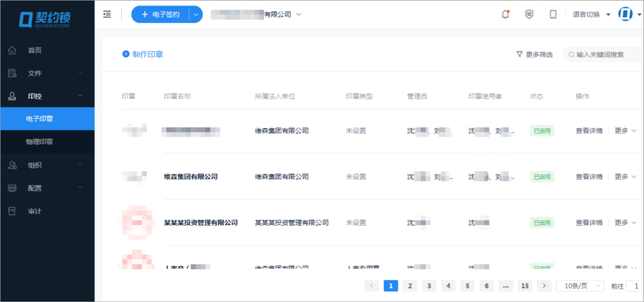Click the config icon beside 配置
Screen dimensions: 644x302
(13, 188)
